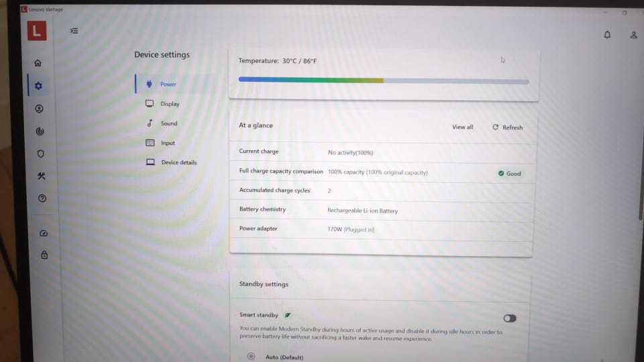Click the '100% capacity (100% original capacity)' text
Screen dimensions: 644x362
click(x=378, y=172)
